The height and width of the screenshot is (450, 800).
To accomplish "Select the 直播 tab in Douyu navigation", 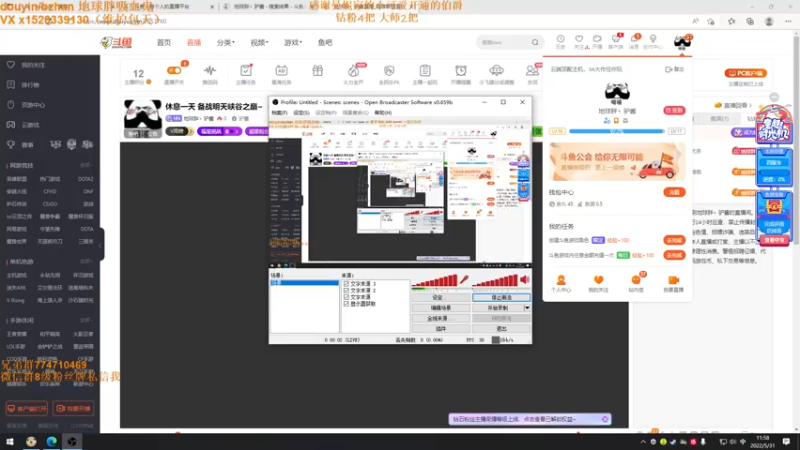I will pyautogui.click(x=193, y=43).
